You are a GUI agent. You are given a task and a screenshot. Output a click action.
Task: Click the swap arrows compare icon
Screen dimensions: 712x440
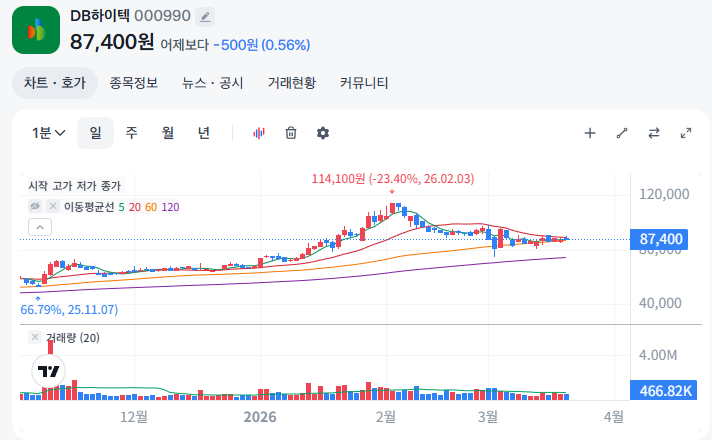click(x=654, y=133)
